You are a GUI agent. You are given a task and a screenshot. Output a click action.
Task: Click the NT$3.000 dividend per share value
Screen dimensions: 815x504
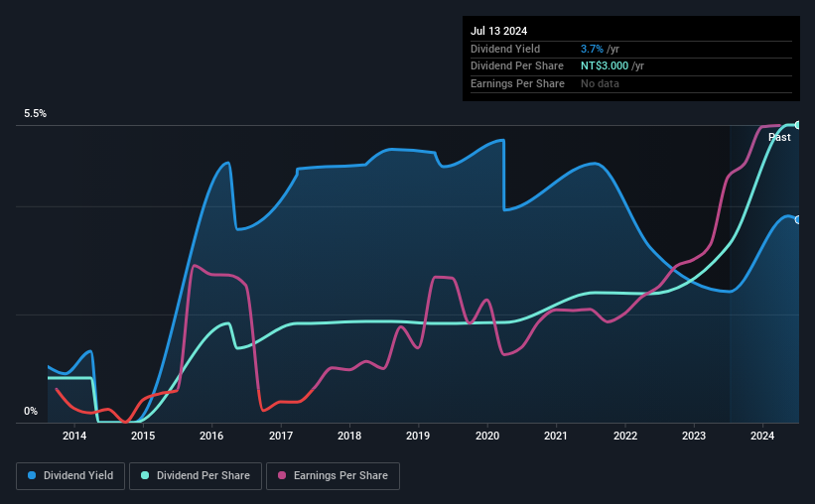pyautogui.click(x=605, y=66)
